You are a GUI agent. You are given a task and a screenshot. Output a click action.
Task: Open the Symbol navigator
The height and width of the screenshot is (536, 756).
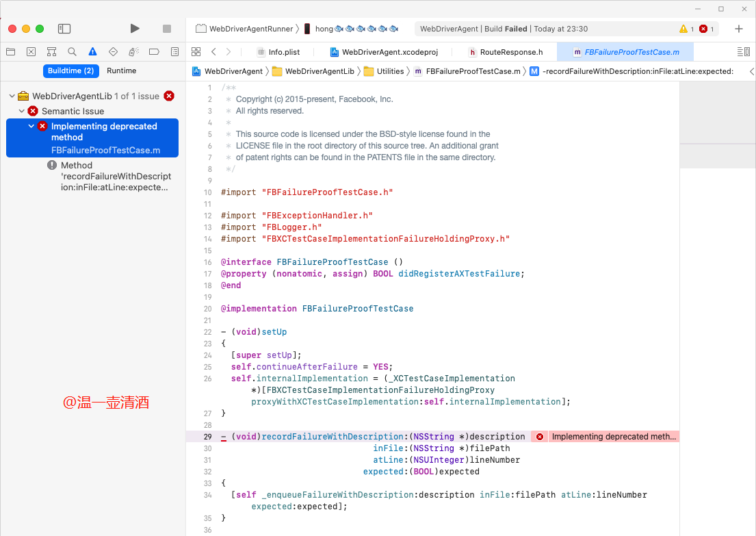[51, 51]
